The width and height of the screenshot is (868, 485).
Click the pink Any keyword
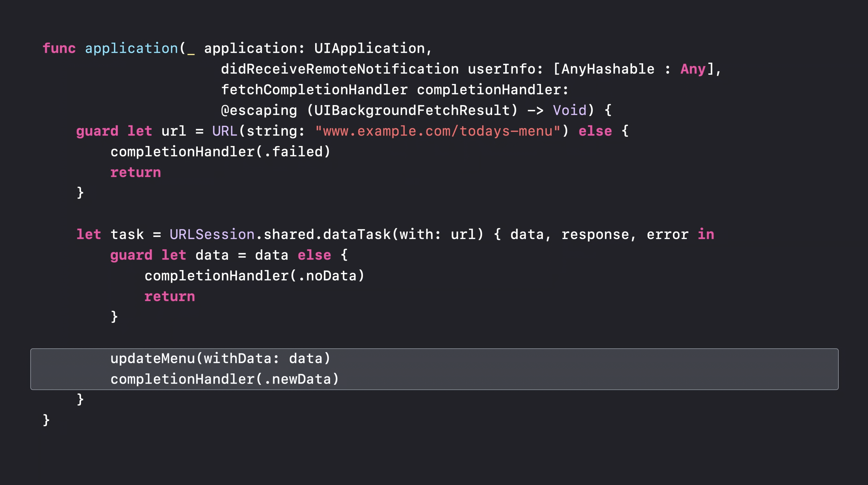pos(693,69)
